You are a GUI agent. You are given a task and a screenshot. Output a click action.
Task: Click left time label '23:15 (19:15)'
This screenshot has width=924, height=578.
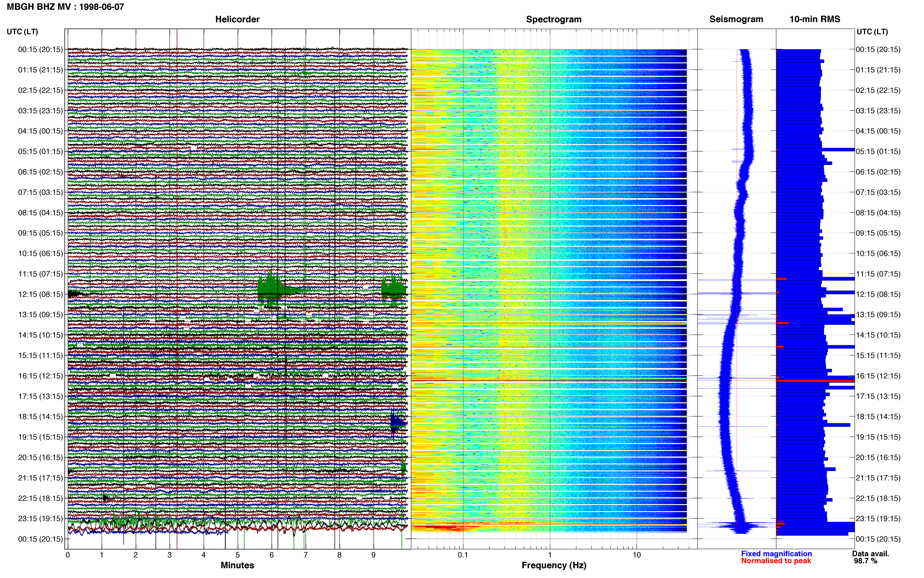point(41,519)
